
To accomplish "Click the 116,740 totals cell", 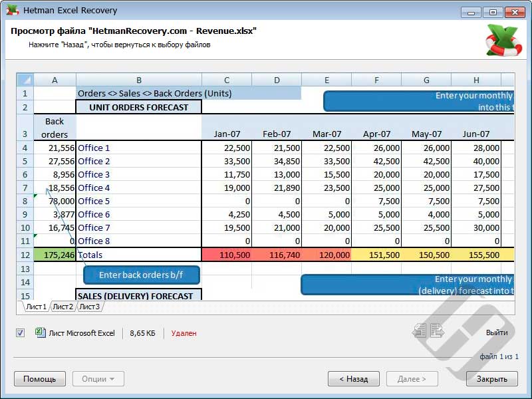I will click(x=277, y=255).
